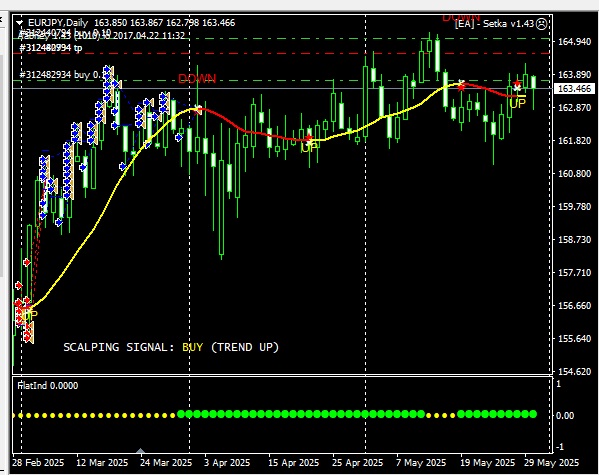Screen dimensions: 599x475
Task: Click the 0.00 level on FlatInd scale
Action: (565, 415)
